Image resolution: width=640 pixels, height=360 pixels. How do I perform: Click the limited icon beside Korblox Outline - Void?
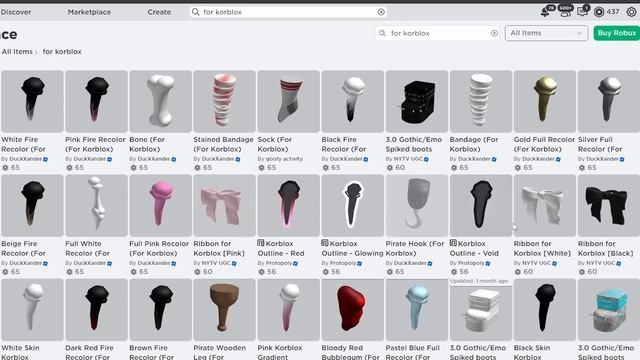[x=453, y=243]
